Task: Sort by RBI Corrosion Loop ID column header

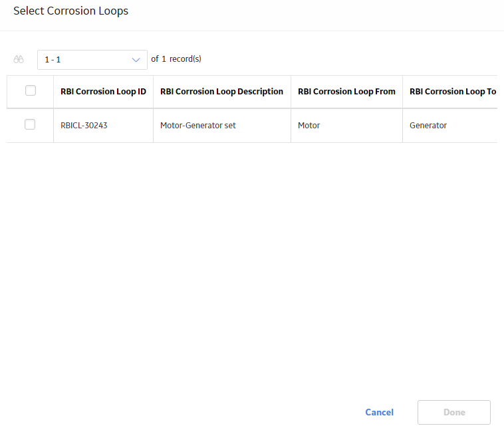Action: (x=103, y=92)
